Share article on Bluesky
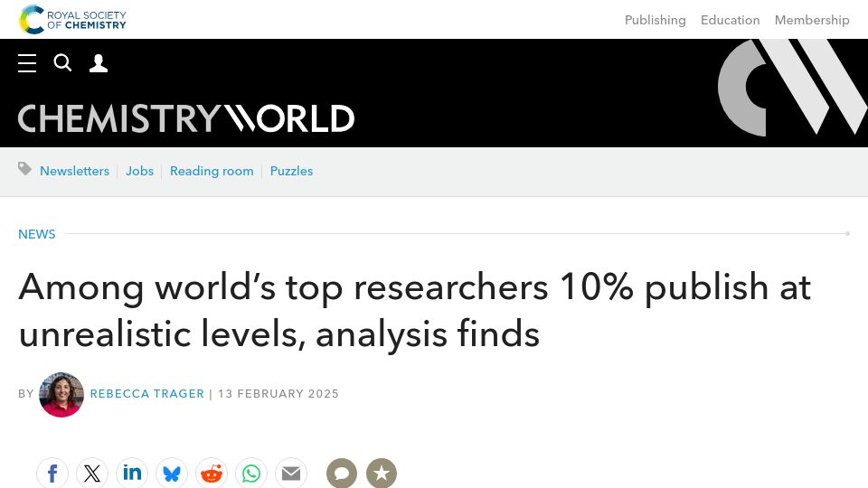The image size is (868, 488). click(172, 474)
